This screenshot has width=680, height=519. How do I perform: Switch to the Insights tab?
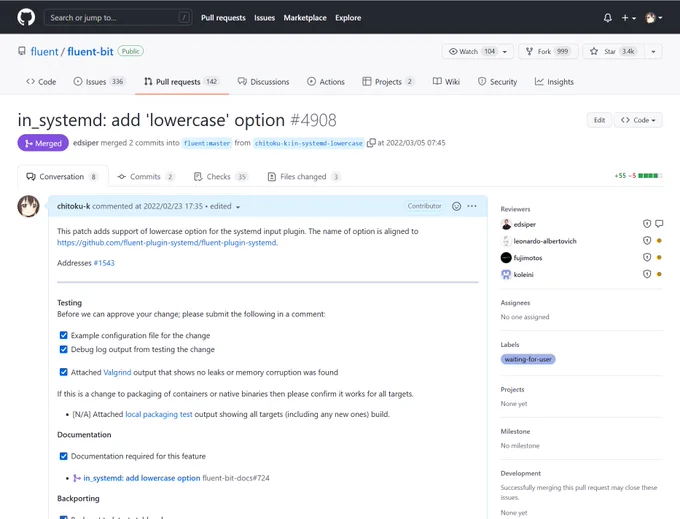click(x=554, y=82)
